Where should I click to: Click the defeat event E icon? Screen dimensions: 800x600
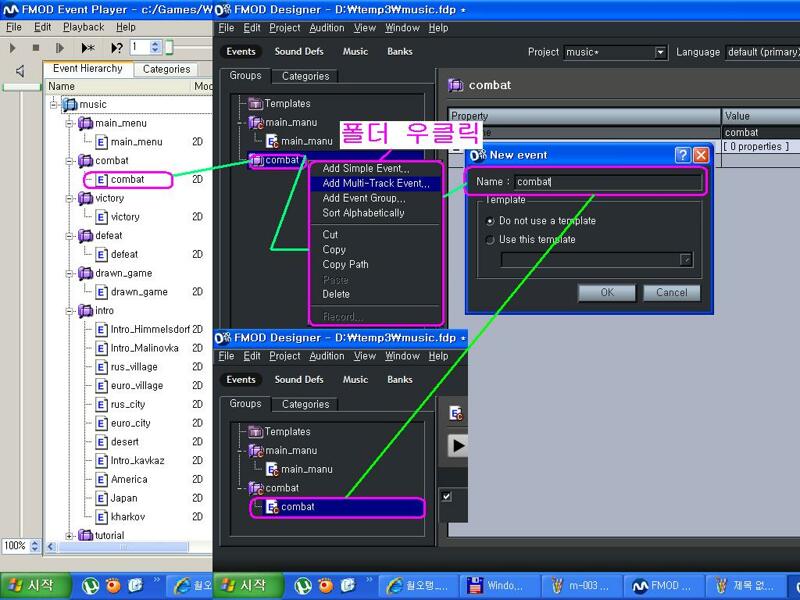coord(102,254)
